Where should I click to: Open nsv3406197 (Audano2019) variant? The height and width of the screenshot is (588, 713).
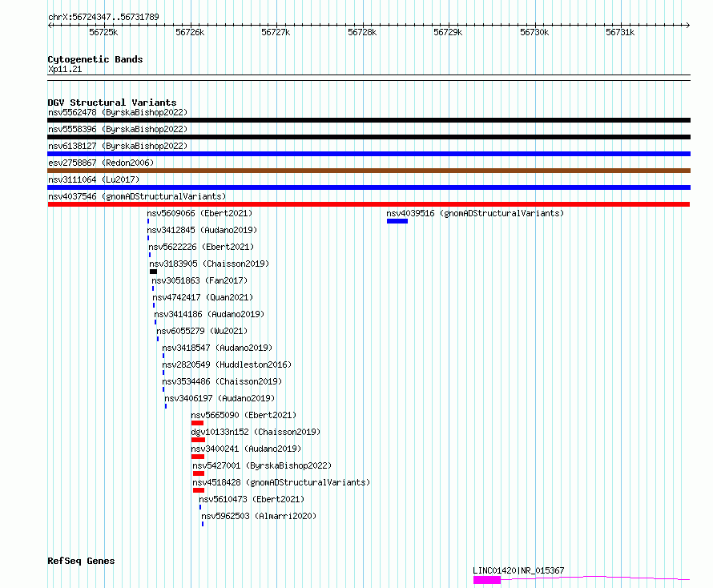pyautogui.click(x=220, y=398)
